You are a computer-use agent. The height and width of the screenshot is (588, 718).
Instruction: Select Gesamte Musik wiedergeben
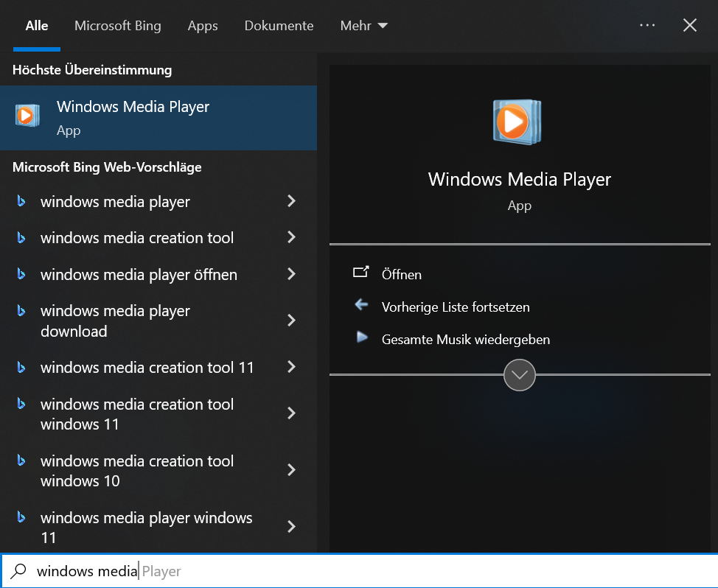point(466,340)
